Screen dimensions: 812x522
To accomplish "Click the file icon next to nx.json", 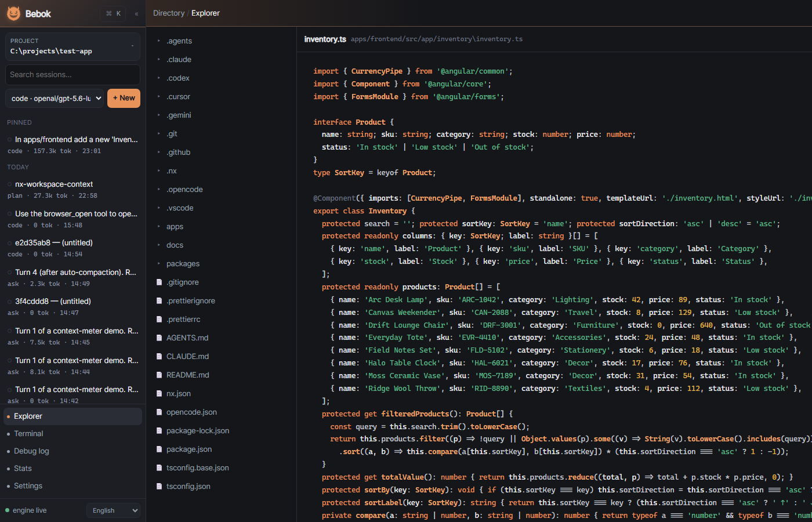I will point(159,394).
